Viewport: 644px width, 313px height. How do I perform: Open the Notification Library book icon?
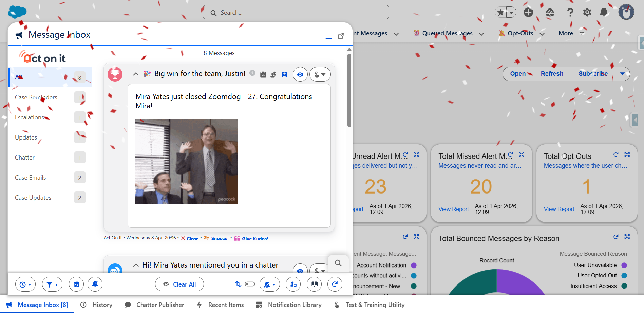314,284
